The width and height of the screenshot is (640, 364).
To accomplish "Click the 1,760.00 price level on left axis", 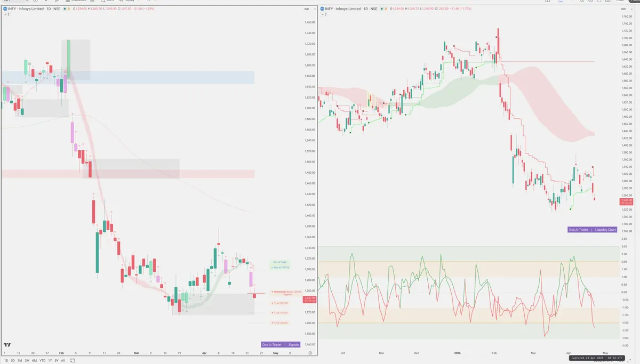I will point(310,22).
